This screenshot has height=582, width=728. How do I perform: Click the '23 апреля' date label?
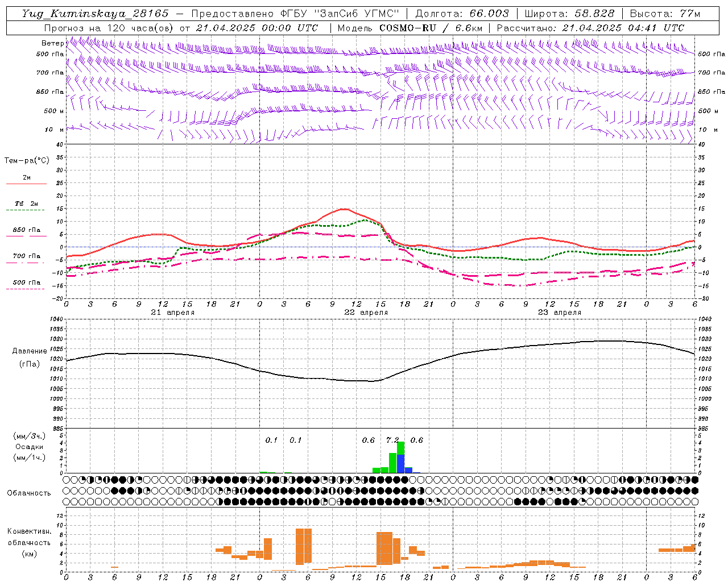559,313
